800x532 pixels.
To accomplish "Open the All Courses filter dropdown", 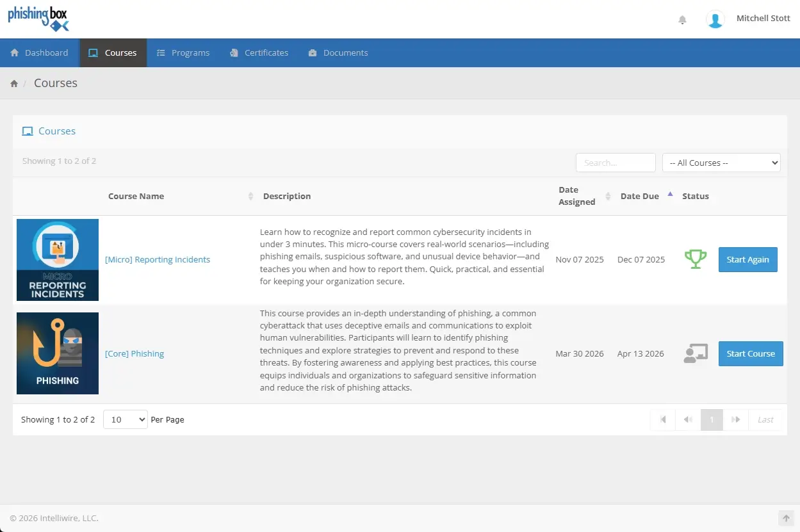I will pos(721,163).
